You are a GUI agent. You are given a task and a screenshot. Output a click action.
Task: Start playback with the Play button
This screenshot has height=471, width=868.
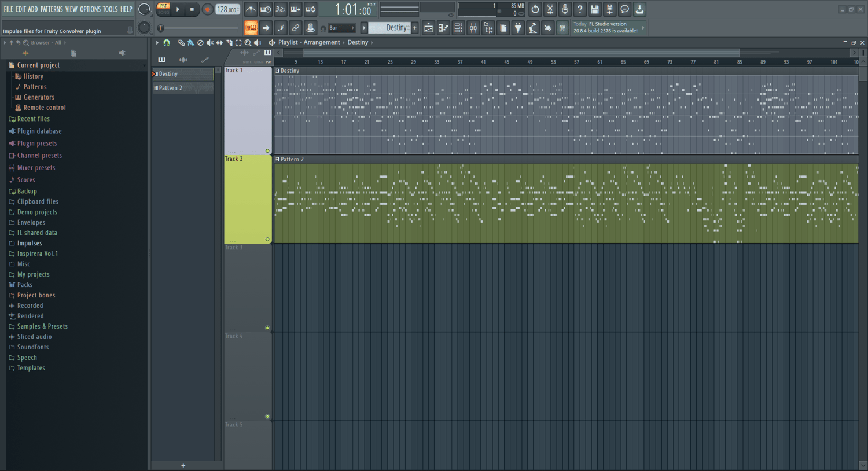(178, 9)
